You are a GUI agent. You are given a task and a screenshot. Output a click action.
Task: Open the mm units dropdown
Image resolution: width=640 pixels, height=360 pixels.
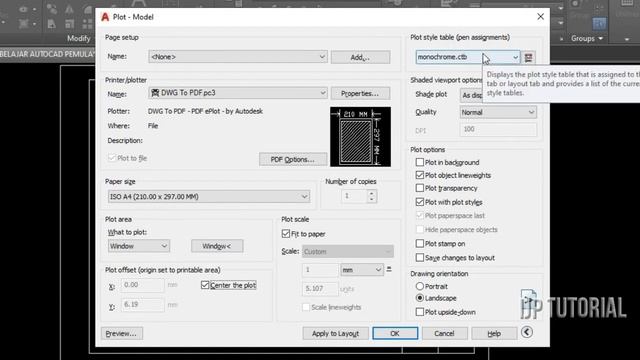[x=362, y=270]
